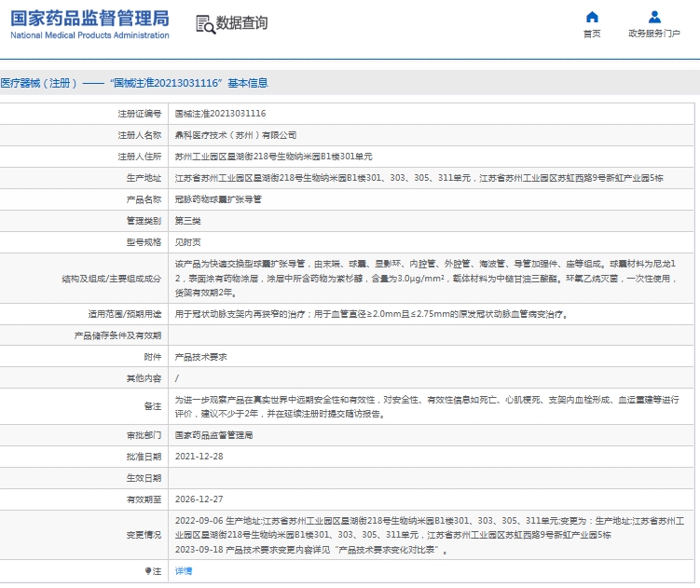Click the 其他内容 label

[x=144, y=378]
